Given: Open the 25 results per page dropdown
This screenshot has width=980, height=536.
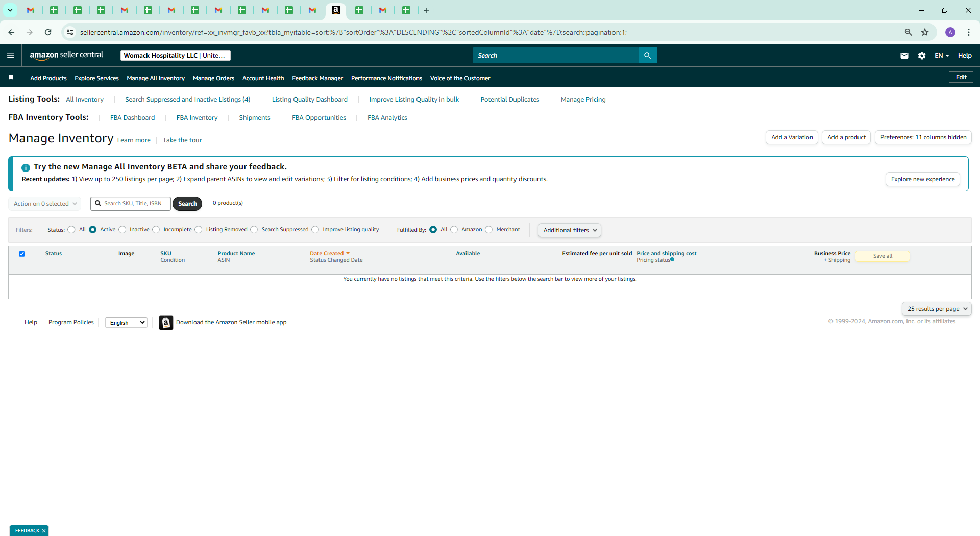Looking at the screenshot, I should pyautogui.click(x=937, y=309).
